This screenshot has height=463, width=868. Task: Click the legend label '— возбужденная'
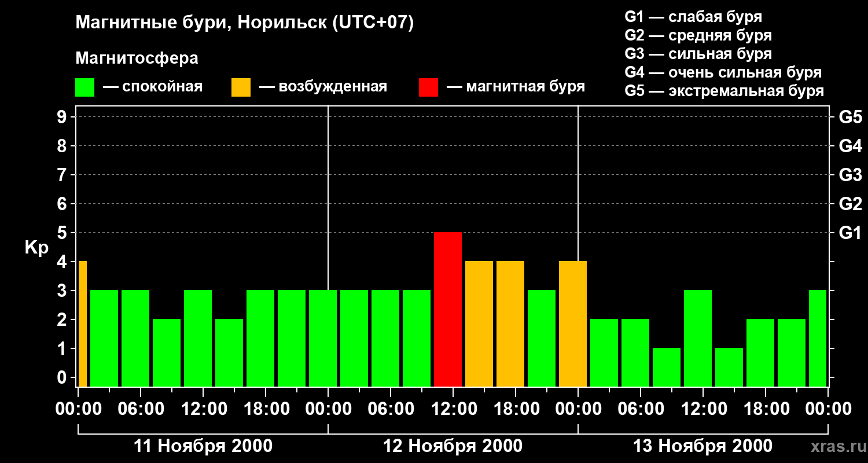pos(323,87)
